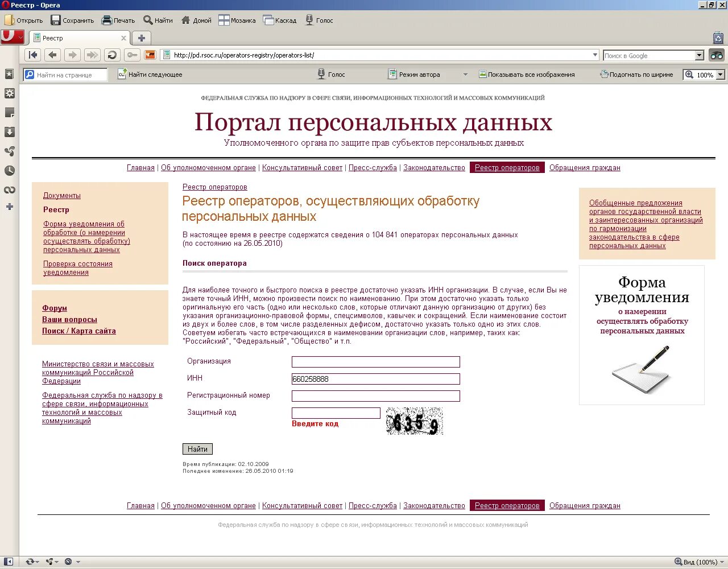Open Проверка состояния уведомления link
728x569 pixels.
click(78, 268)
